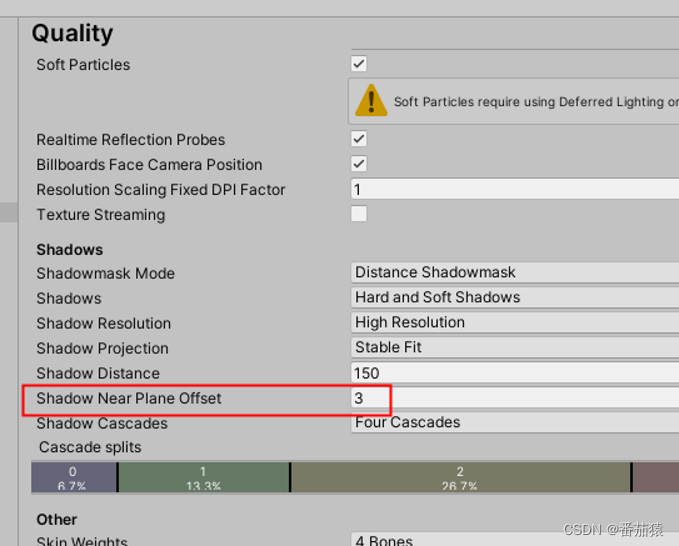
Task: Disable Realtime Reflection Probes checkbox
Action: [x=359, y=139]
